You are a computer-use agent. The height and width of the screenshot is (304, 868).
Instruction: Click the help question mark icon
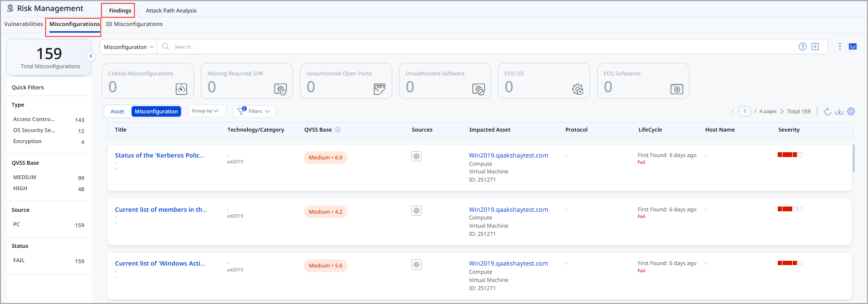[x=802, y=47]
